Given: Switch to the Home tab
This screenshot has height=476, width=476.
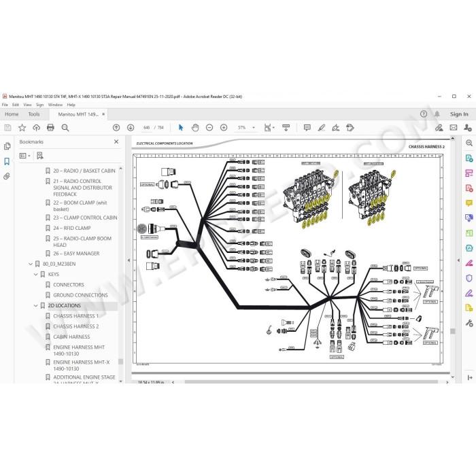Looking at the screenshot, I should [x=12, y=114].
